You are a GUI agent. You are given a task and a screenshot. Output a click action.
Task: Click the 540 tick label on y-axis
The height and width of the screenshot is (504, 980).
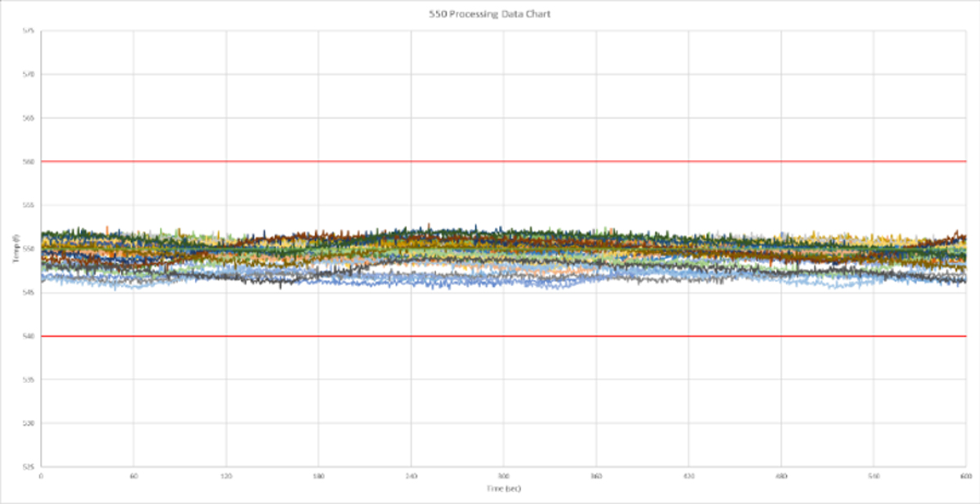pyautogui.click(x=29, y=336)
